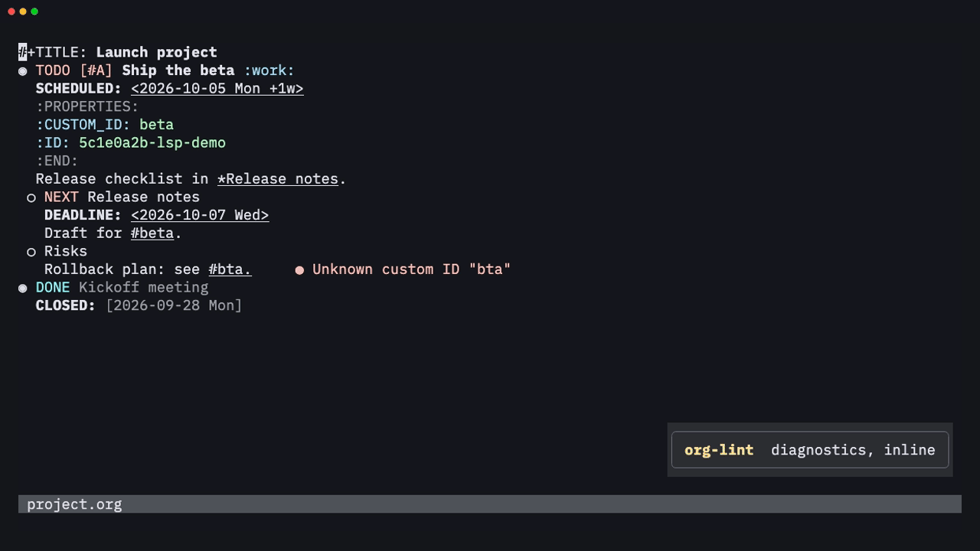980x551 pixels.
Task: Cycle the TODO keyword on "Ship the beta"
Action: pyautogui.click(x=53, y=70)
